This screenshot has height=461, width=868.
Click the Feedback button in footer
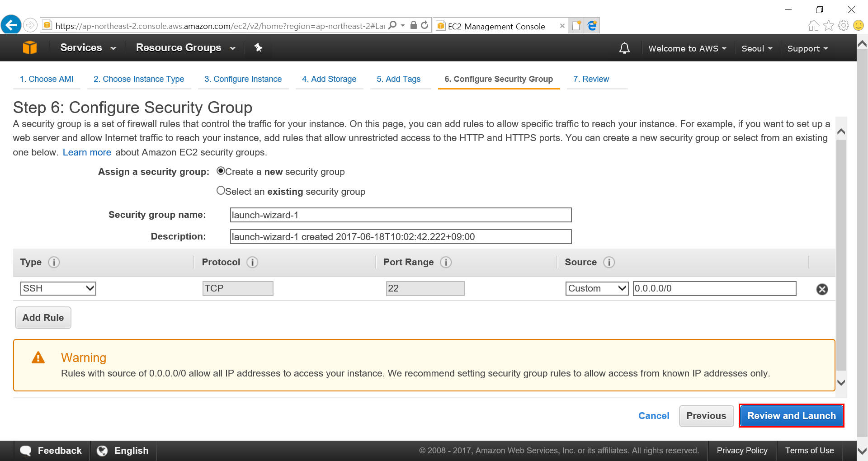point(51,451)
